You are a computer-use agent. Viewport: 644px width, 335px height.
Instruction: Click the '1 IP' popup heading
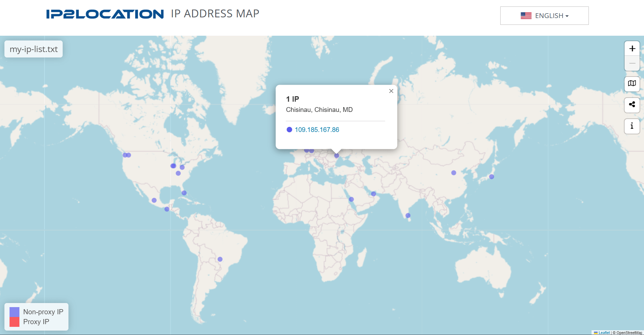[293, 99]
